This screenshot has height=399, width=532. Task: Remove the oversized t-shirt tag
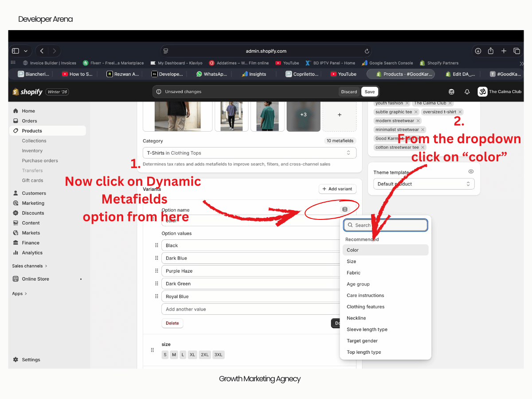pyautogui.click(x=460, y=112)
